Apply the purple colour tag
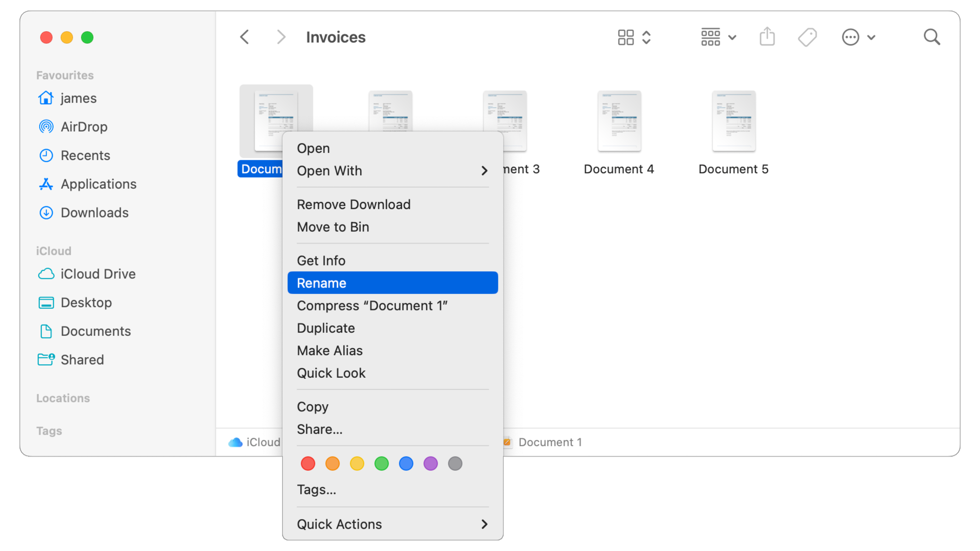This screenshot has height=551, width=980. pos(430,463)
